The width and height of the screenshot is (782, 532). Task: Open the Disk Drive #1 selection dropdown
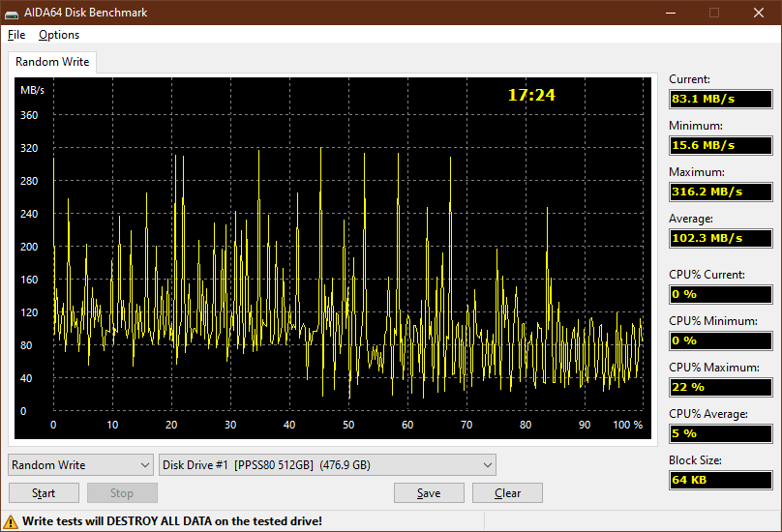[327, 465]
